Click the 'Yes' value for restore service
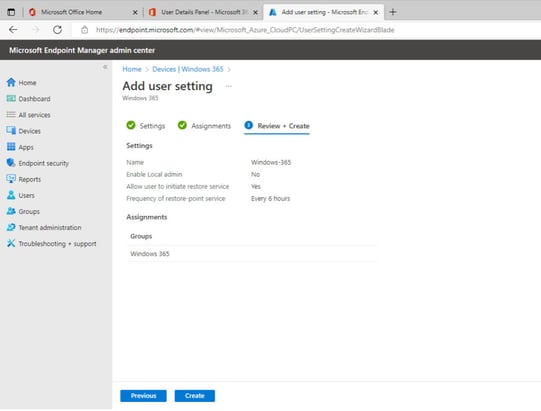 pos(256,186)
